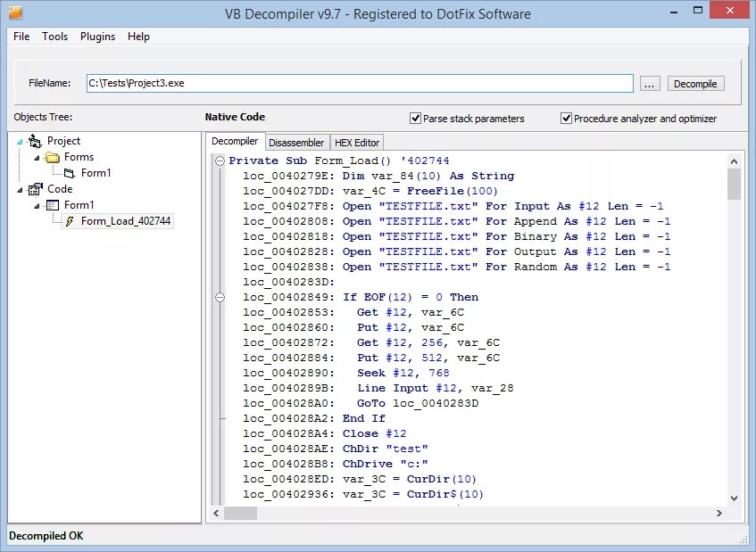Open the Help menu
This screenshot has height=552, width=756.
pyautogui.click(x=138, y=37)
